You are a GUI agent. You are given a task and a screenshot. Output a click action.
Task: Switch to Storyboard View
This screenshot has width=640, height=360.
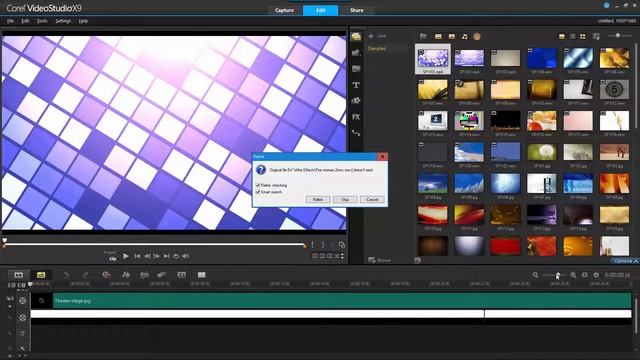19,275
